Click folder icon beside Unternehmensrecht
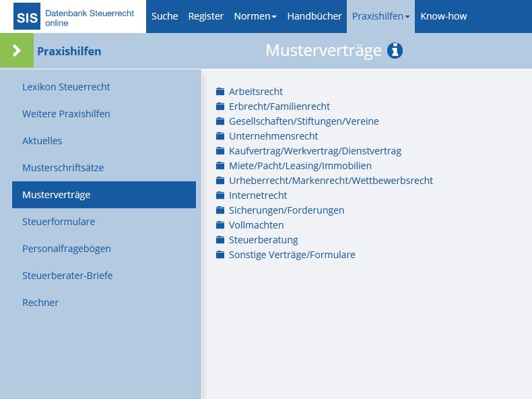This screenshot has width=532, height=399. 220,136
